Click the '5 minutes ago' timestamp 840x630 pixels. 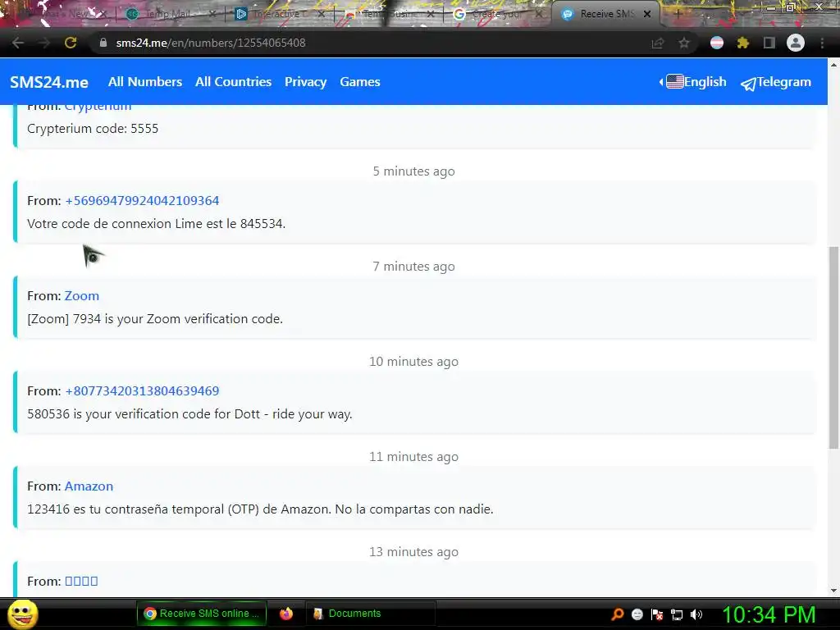[x=413, y=171]
